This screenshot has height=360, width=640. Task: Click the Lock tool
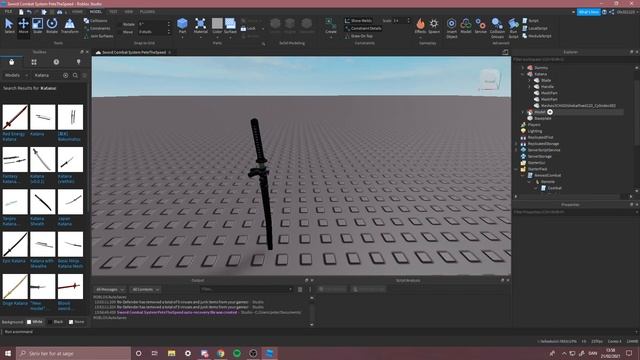point(248,29)
